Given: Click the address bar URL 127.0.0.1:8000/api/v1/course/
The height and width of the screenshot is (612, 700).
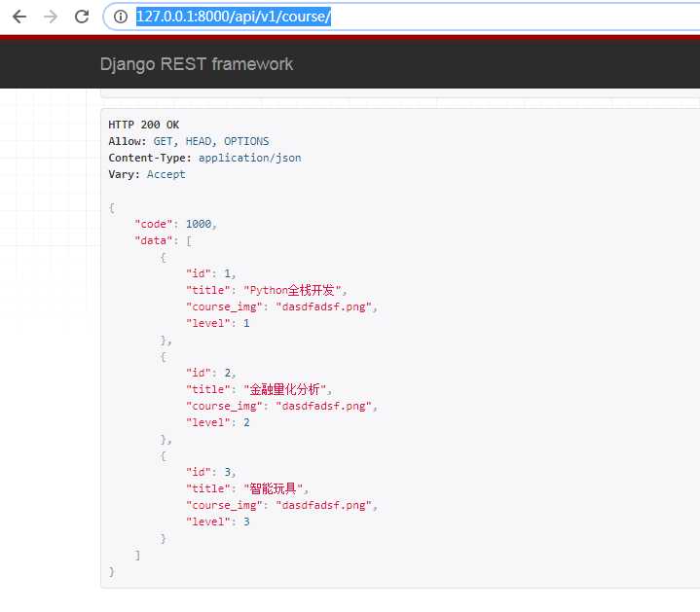Looking at the screenshot, I should [233, 17].
